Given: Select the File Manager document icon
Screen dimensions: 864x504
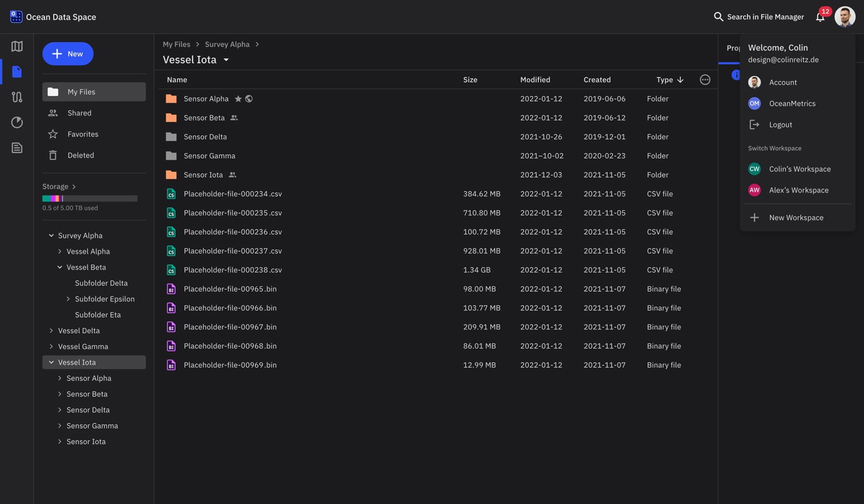Looking at the screenshot, I should [x=17, y=71].
